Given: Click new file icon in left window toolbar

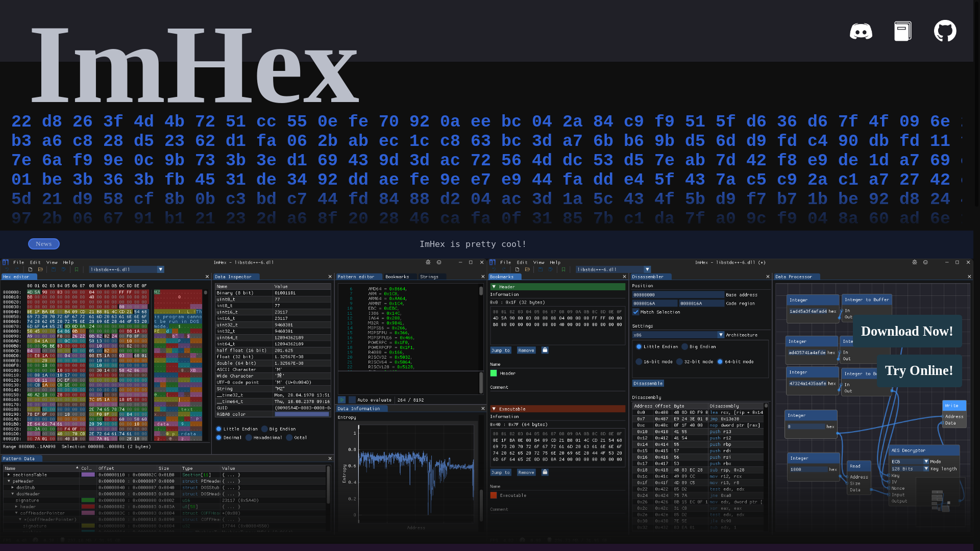Looking at the screenshot, I should 31,269.
